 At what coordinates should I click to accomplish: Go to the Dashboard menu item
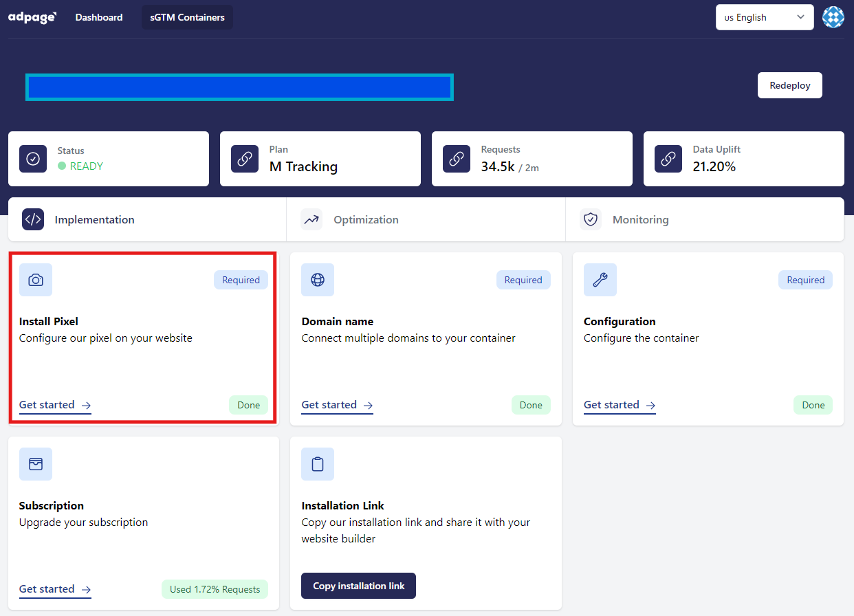click(x=99, y=17)
